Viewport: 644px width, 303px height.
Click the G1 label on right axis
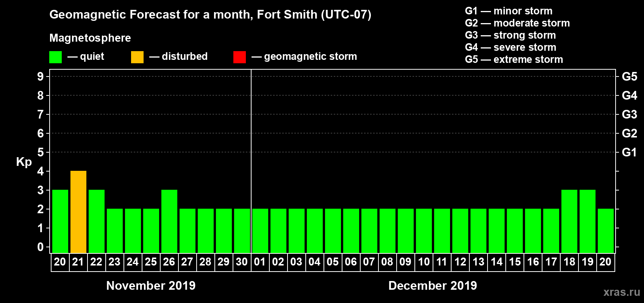(629, 152)
